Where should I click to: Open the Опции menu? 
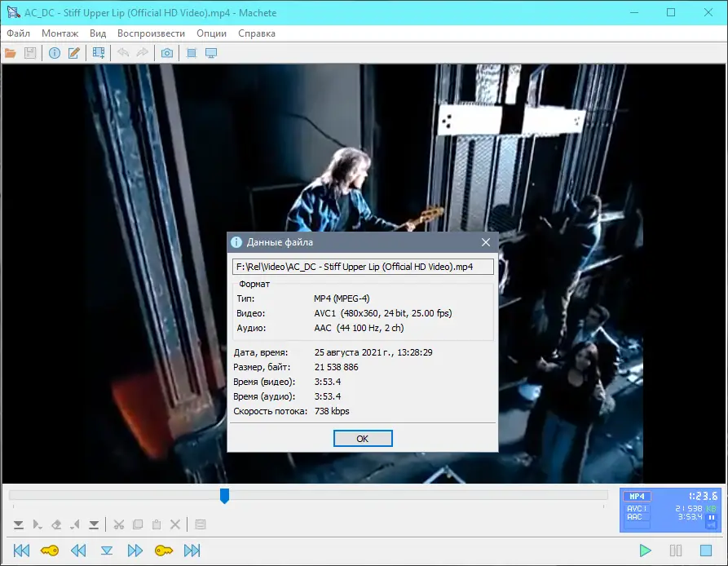[x=212, y=33]
